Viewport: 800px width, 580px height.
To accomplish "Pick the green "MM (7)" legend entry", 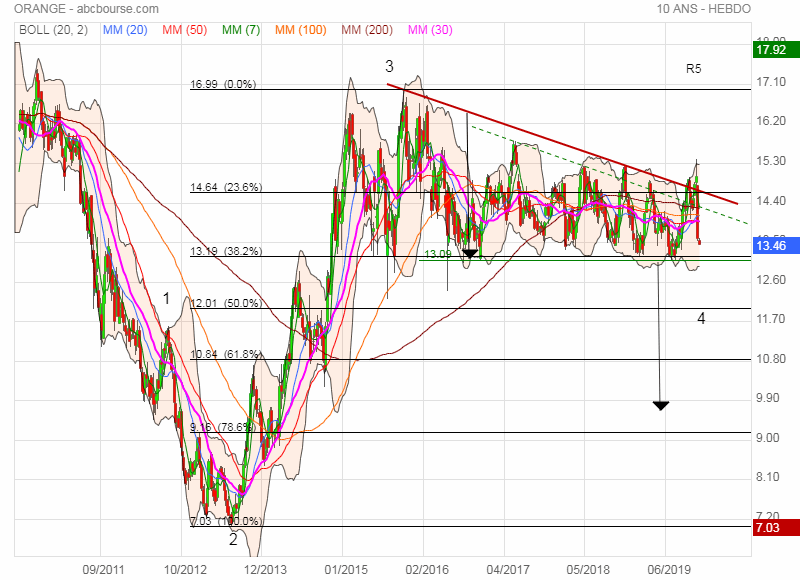I will click(241, 30).
